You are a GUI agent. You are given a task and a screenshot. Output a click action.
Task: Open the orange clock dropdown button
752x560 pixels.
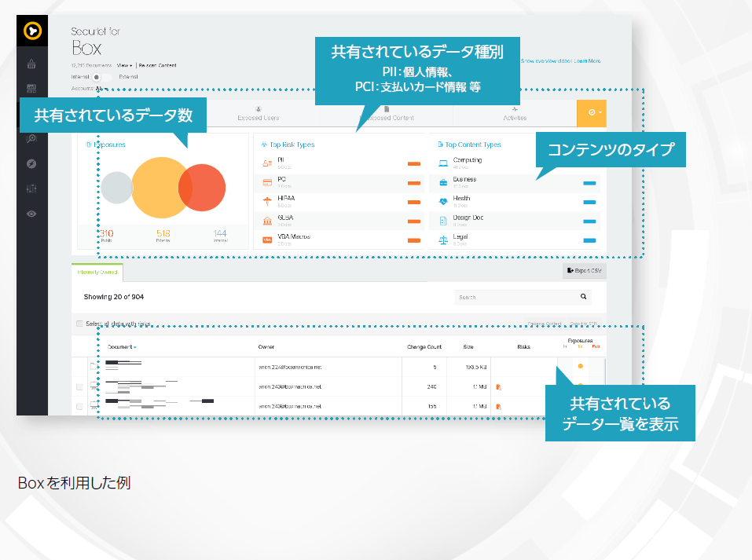[x=592, y=113]
